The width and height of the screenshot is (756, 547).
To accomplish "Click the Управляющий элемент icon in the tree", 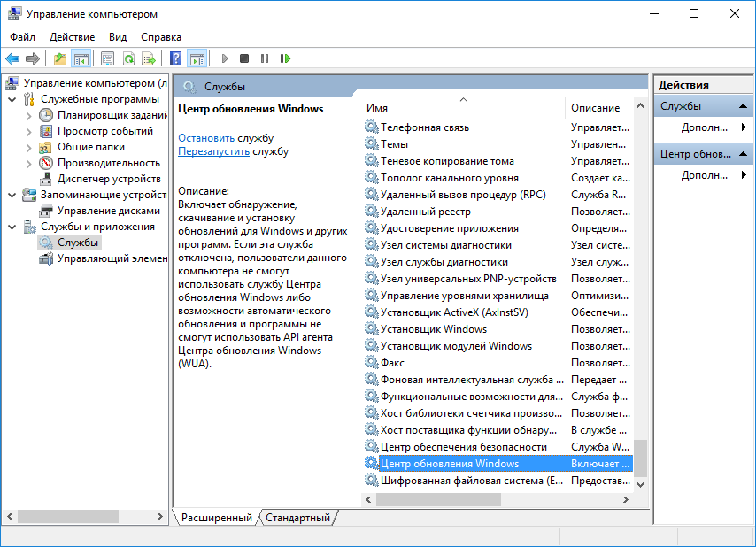I will [46, 258].
